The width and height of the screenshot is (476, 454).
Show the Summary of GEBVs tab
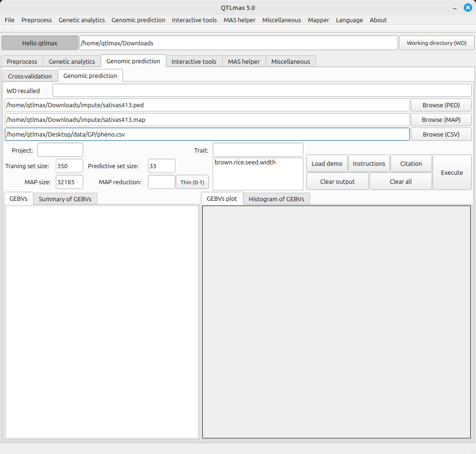click(x=65, y=199)
